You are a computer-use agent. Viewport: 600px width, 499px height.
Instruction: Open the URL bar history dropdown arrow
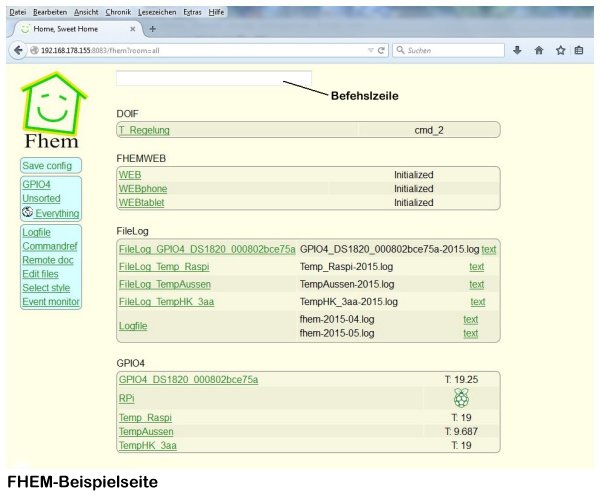(x=370, y=49)
